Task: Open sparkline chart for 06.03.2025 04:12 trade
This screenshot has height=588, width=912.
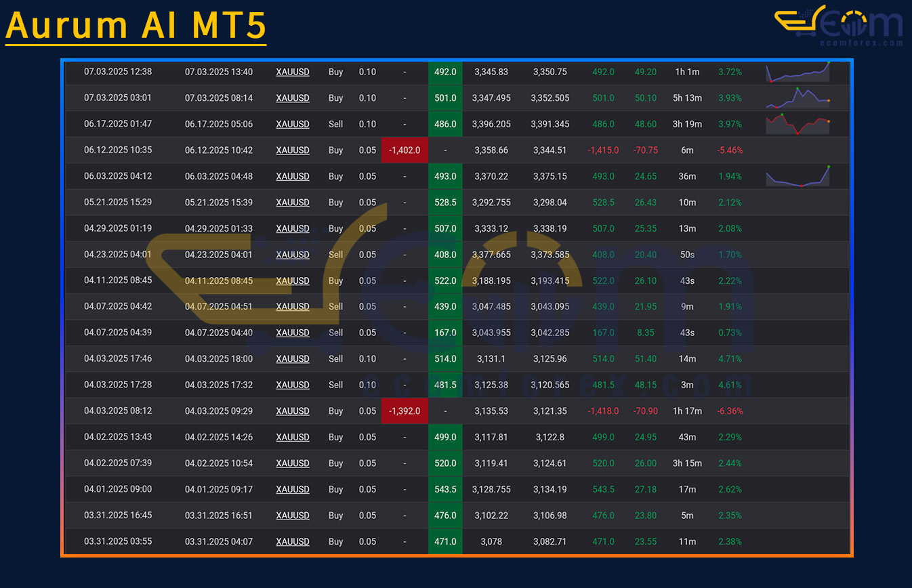Action: (x=797, y=176)
